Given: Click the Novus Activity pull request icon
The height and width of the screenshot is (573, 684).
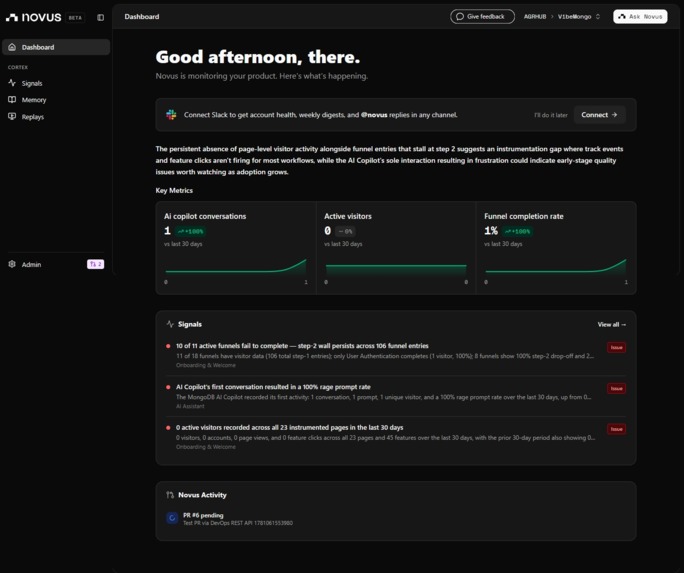Looking at the screenshot, I should (170, 495).
